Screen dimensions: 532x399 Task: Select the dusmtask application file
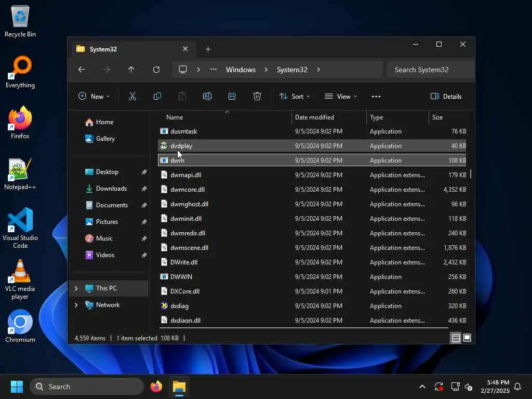[312, 131]
